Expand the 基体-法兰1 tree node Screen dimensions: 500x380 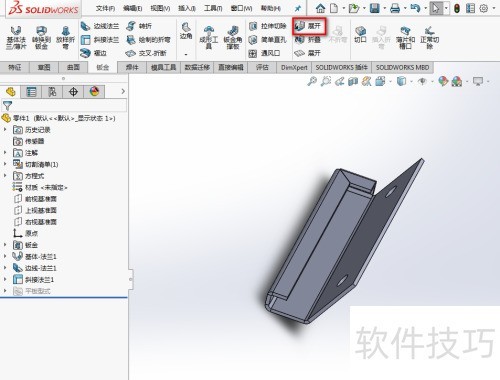coord(5,256)
